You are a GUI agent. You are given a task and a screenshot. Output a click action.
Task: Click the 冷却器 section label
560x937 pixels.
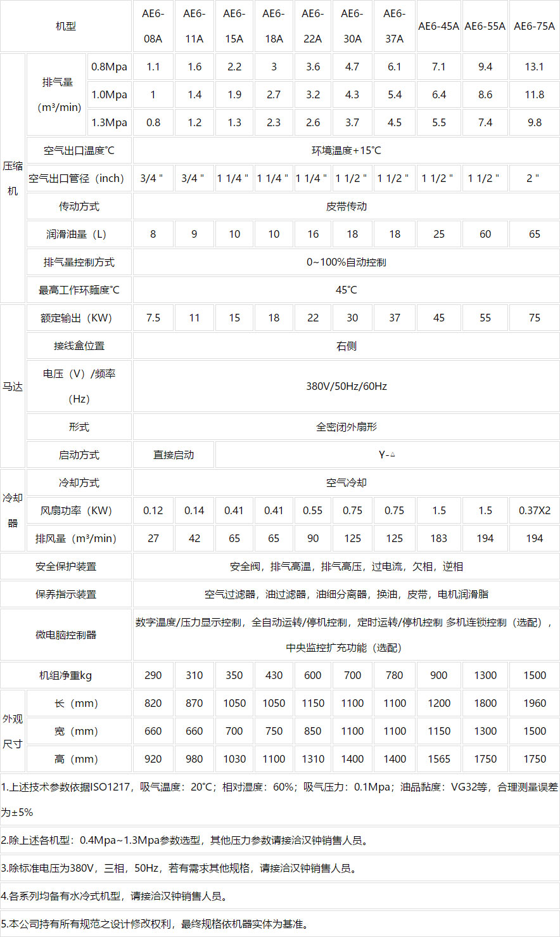tap(13, 510)
